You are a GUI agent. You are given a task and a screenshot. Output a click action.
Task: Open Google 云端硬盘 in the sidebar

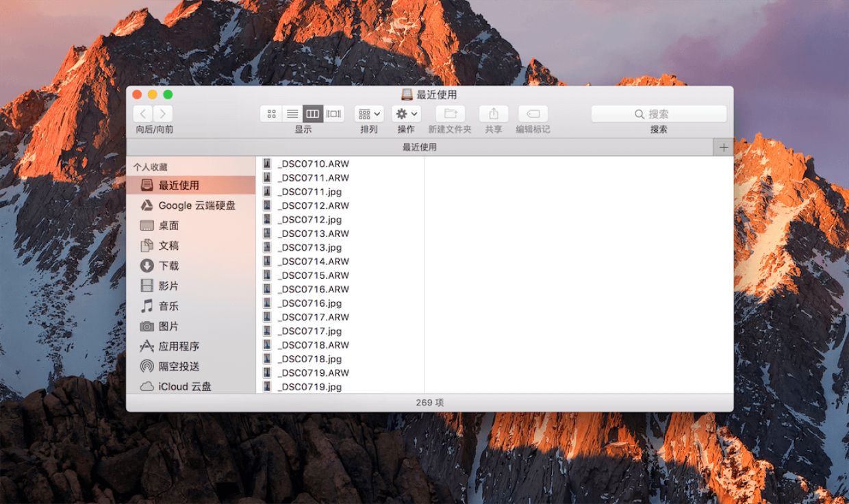[191, 205]
